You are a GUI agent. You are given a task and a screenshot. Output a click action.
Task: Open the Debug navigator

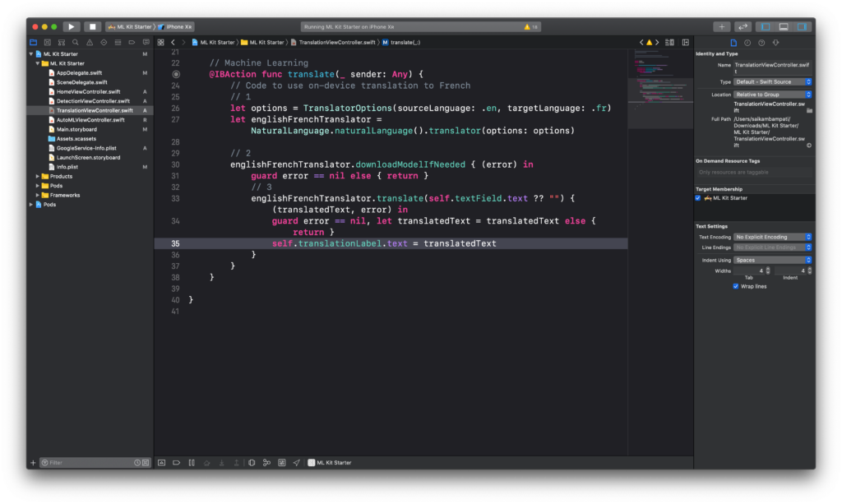click(118, 43)
